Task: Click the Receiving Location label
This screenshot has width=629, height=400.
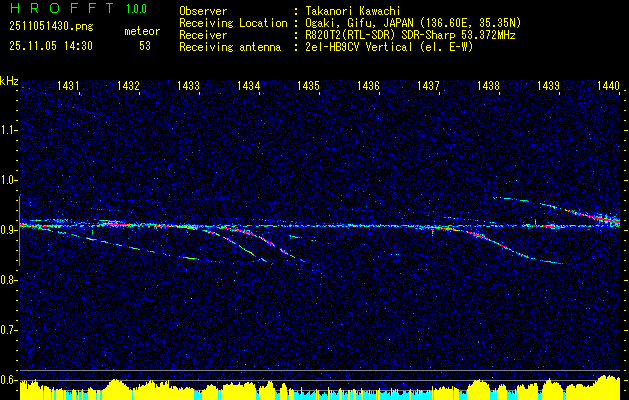Action: tap(233, 23)
